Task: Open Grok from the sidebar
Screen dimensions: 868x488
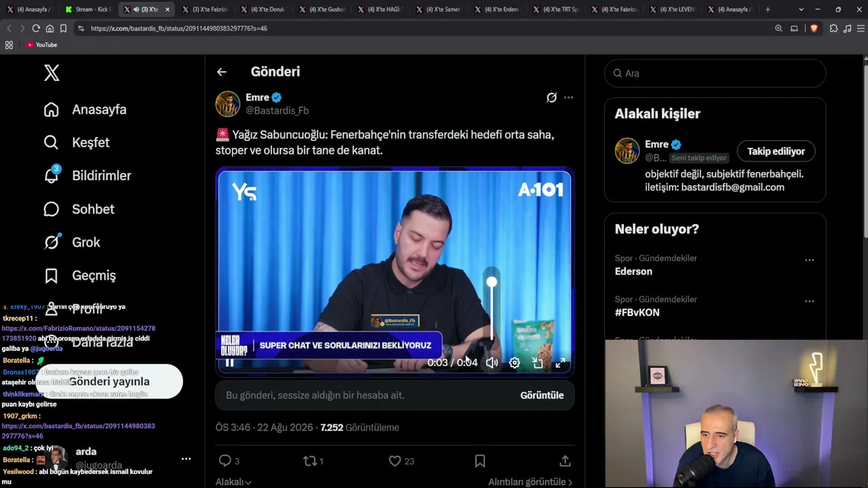Action: pyautogui.click(x=72, y=242)
